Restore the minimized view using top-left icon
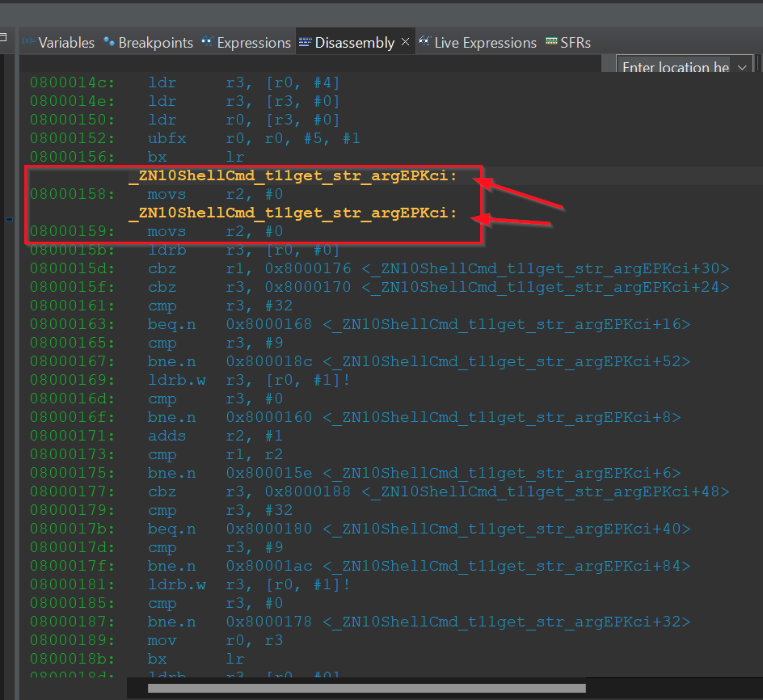Image resolution: width=763 pixels, height=700 pixels. 6,36
